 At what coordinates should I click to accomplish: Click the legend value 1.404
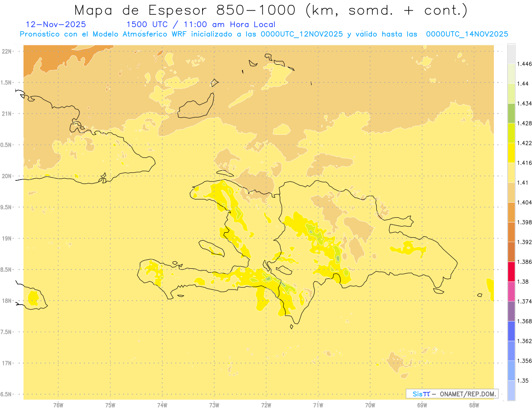[524, 202]
